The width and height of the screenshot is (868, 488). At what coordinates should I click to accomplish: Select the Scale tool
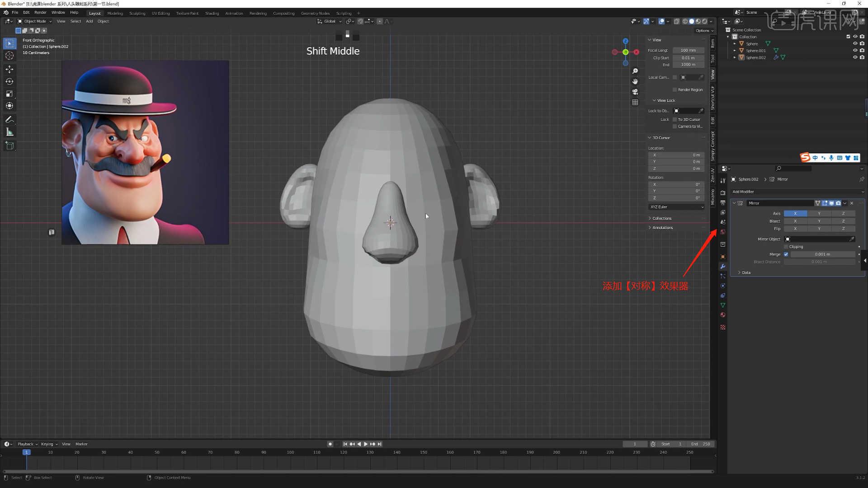tap(9, 94)
